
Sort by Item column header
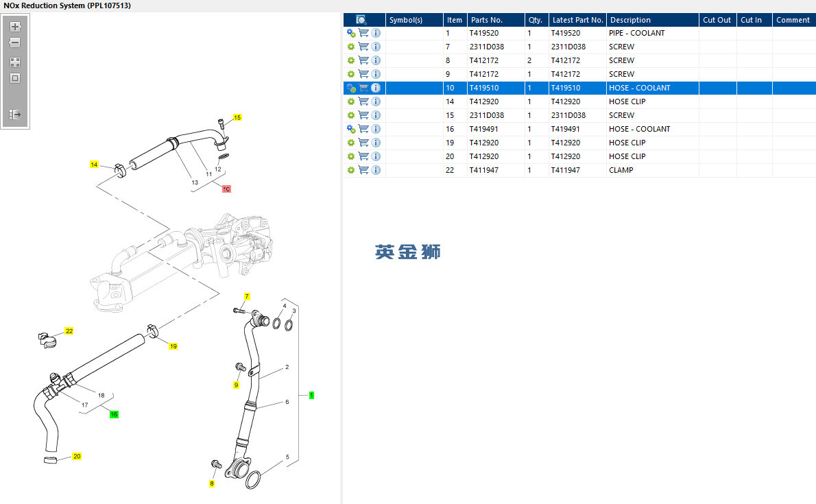pyautogui.click(x=455, y=20)
